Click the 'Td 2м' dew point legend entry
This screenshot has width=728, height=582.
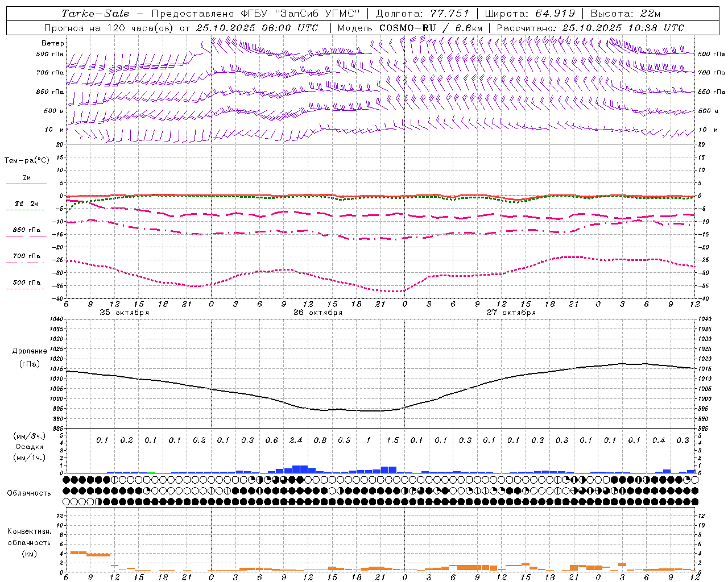point(26,203)
